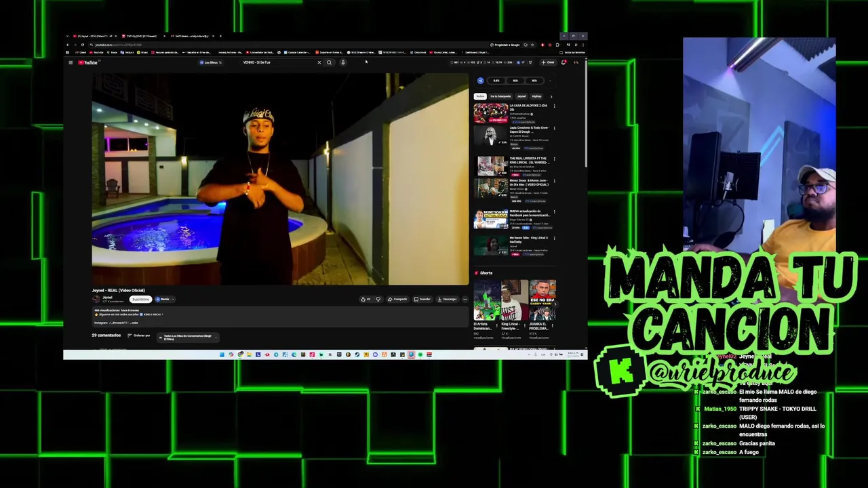Select the 'Hiphop' chip
The height and width of the screenshot is (488, 868).
(536, 96)
